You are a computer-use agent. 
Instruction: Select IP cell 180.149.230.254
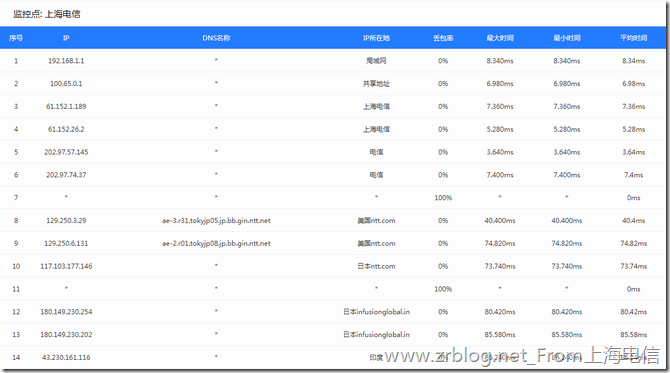(x=66, y=312)
